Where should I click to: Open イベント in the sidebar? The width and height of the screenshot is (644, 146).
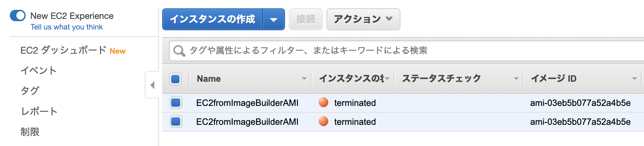pyautogui.click(x=38, y=70)
